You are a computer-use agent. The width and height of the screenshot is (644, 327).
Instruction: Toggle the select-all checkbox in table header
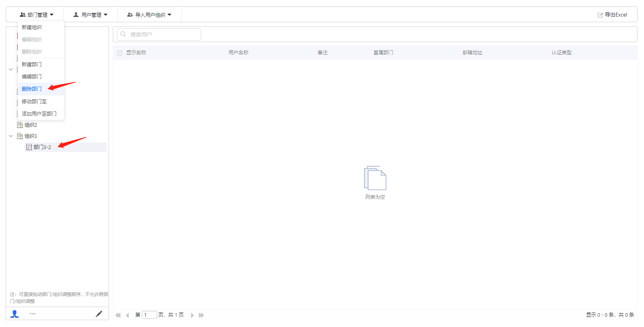[120, 53]
